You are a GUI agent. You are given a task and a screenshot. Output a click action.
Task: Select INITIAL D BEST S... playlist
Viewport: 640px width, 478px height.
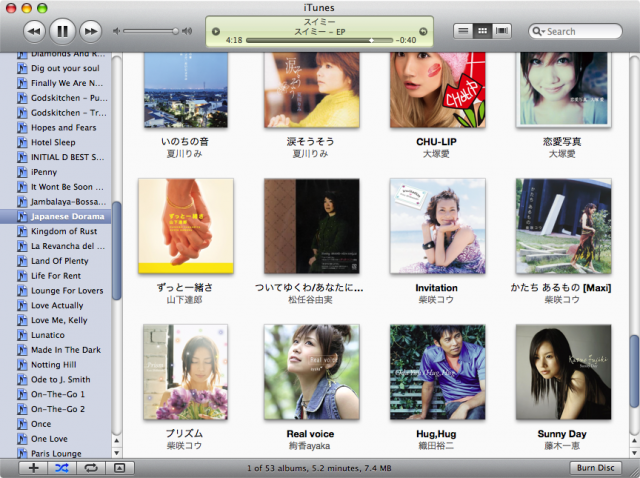56,157
